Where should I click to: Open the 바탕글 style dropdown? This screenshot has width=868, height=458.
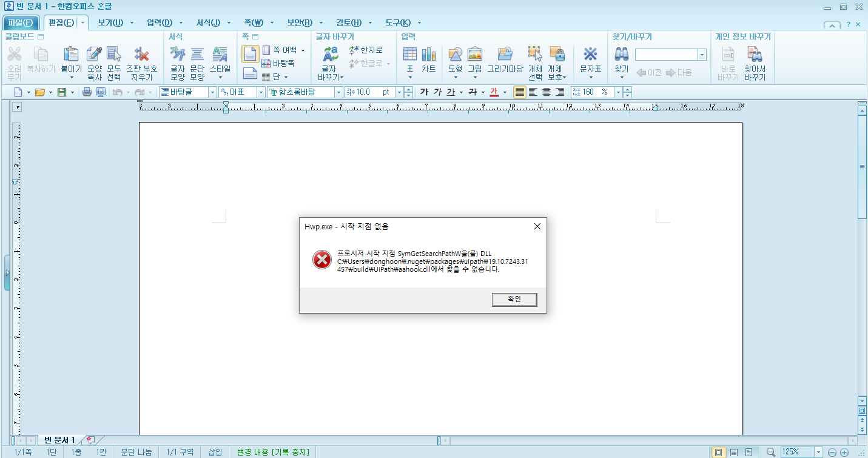pyautogui.click(x=213, y=92)
